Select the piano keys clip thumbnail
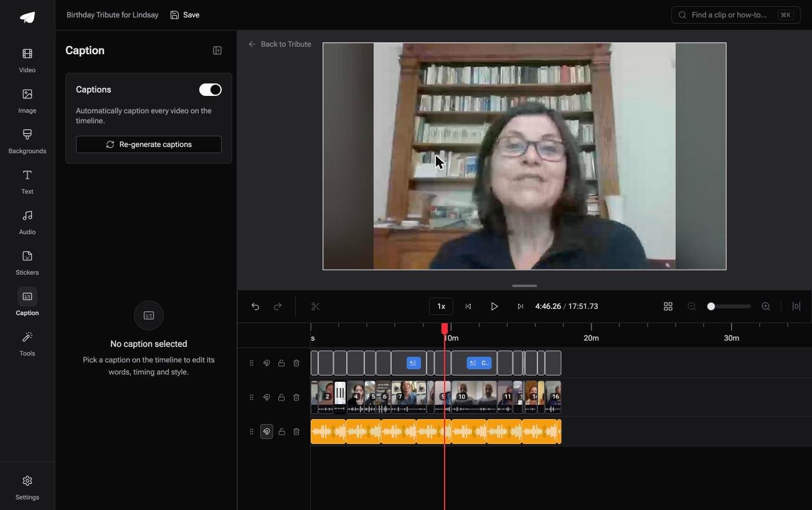Viewport: 812px width, 510px height. pyautogui.click(x=340, y=397)
